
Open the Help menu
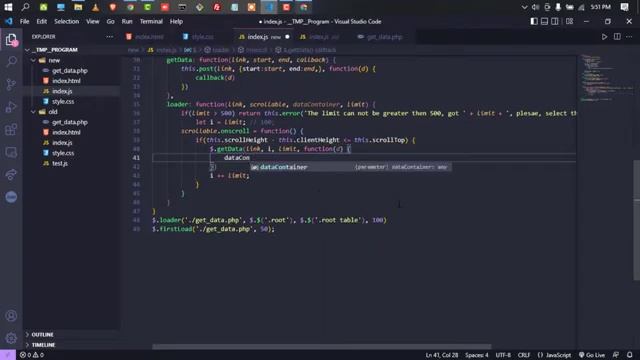176,21
